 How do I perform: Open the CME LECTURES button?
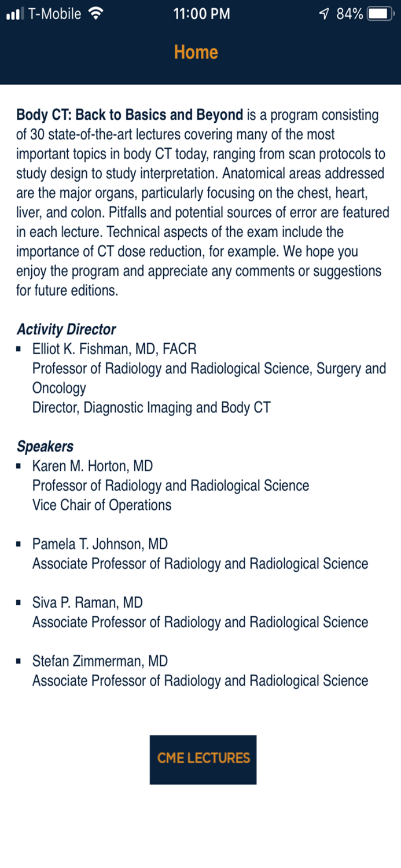tap(203, 759)
